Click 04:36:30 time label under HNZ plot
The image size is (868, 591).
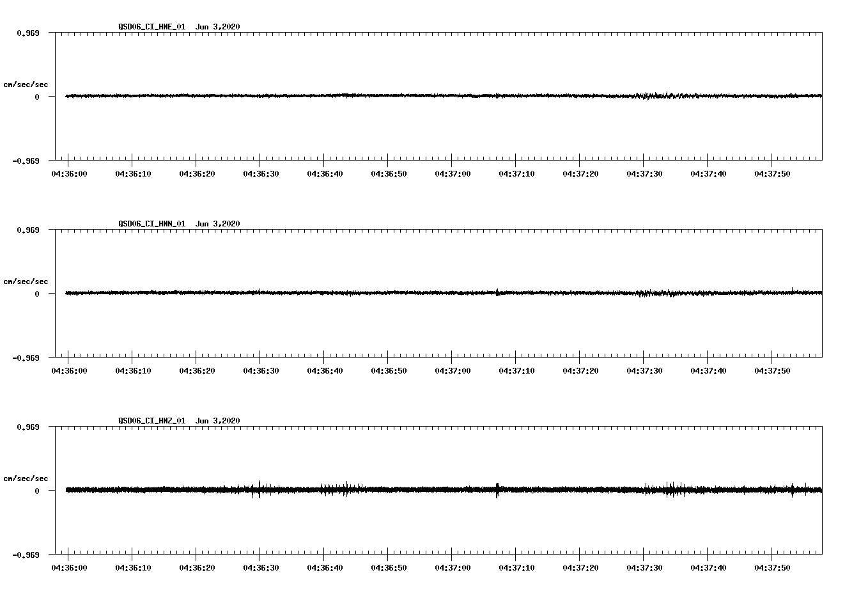(x=261, y=568)
